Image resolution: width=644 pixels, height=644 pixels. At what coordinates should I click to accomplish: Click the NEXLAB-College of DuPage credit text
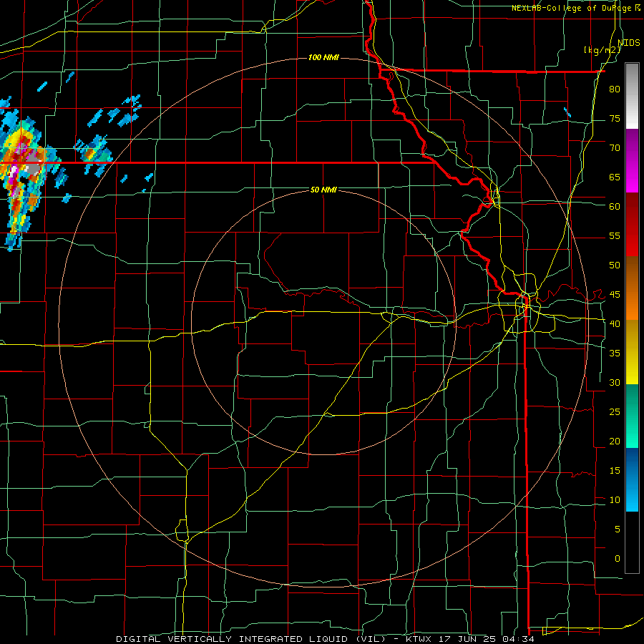pos(575,8)
